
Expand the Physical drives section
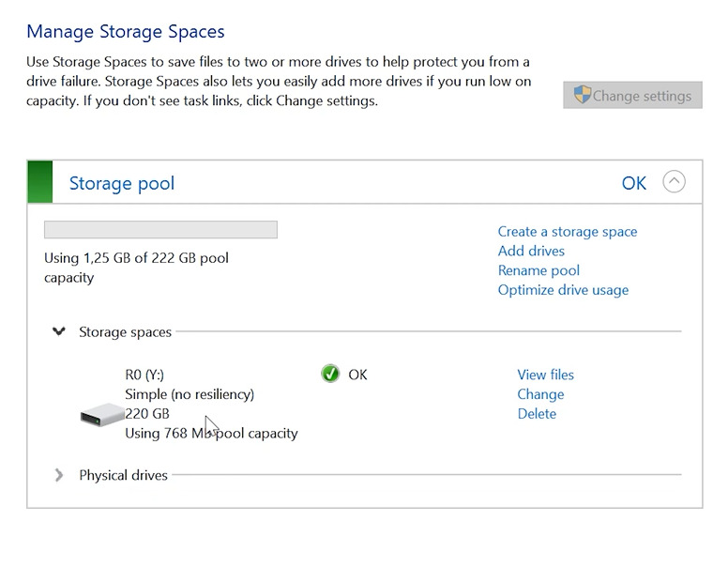tap(58, 475)
